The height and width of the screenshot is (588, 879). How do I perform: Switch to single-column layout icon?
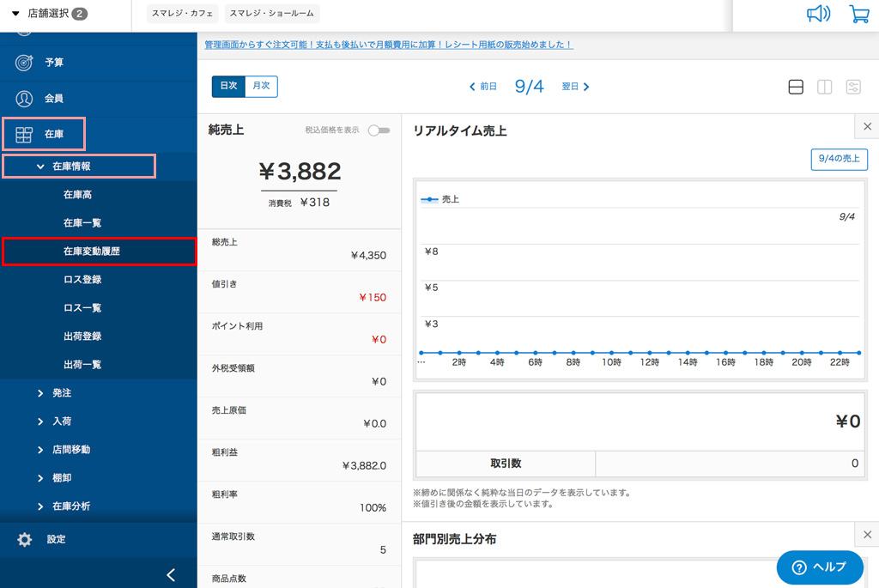point(796,87)
